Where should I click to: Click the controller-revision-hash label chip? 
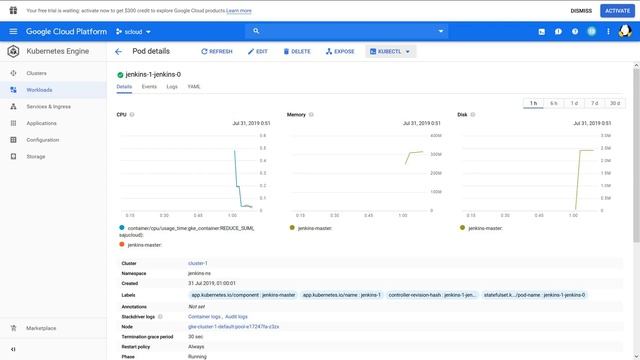coord(432,295)
